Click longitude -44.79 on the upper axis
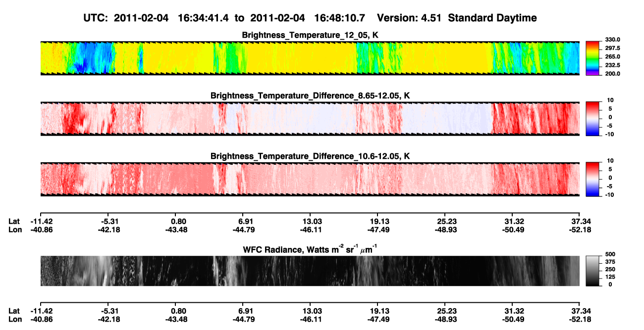644x330 pixels. pos(245,230)
